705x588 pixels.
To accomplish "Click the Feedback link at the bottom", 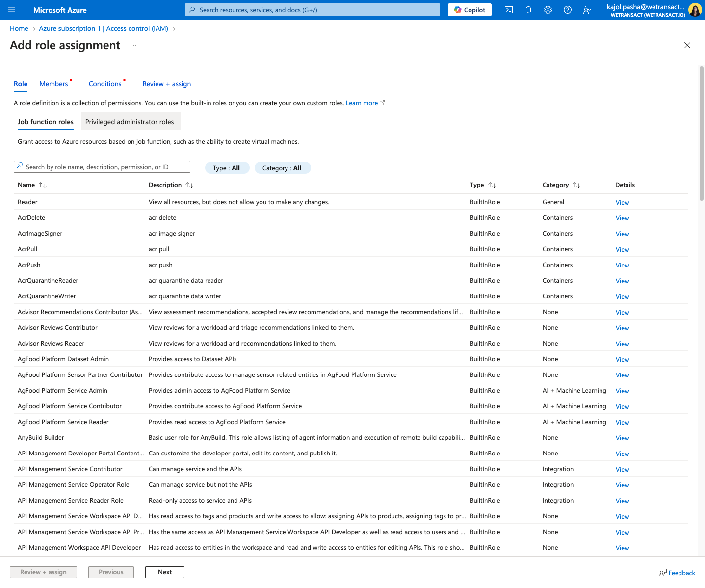I will [x=677, y=573].
